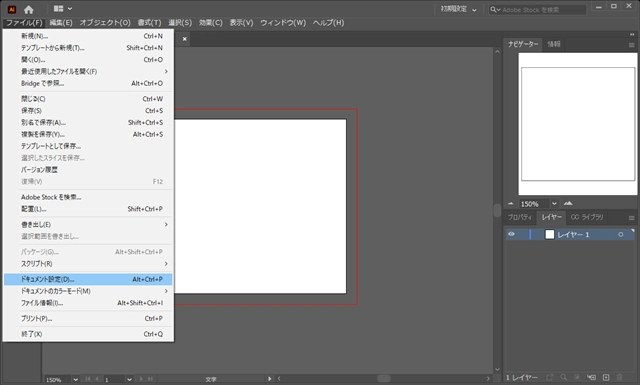
Task: Choose 別名で保存(A)... entry
Action: [x=88, y=122]
